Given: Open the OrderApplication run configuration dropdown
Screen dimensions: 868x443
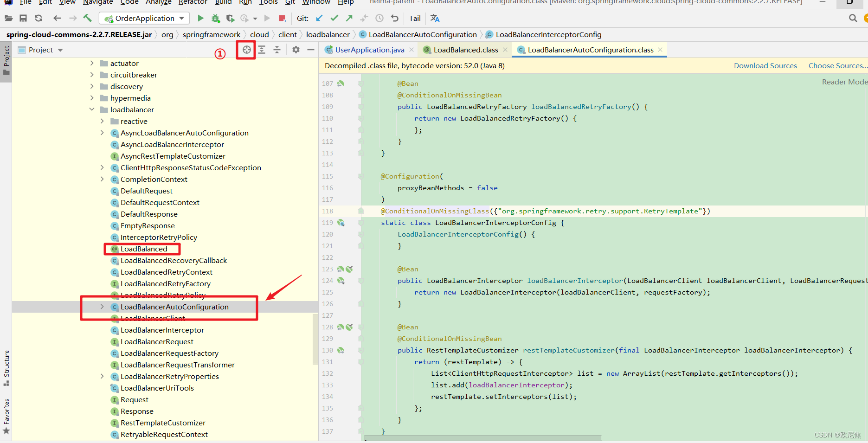Looking at the screenshot, I should point(145,18).
